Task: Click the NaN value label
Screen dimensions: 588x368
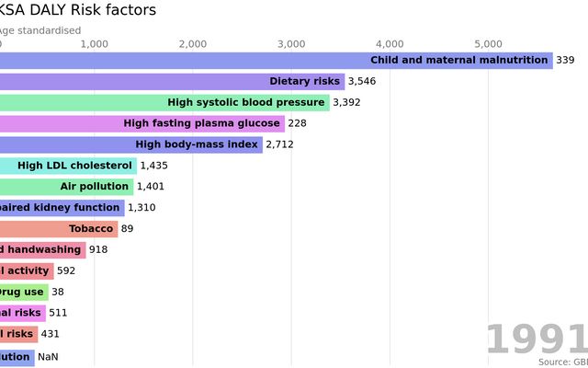Action: pyautogui.click(x=48, y=356)
